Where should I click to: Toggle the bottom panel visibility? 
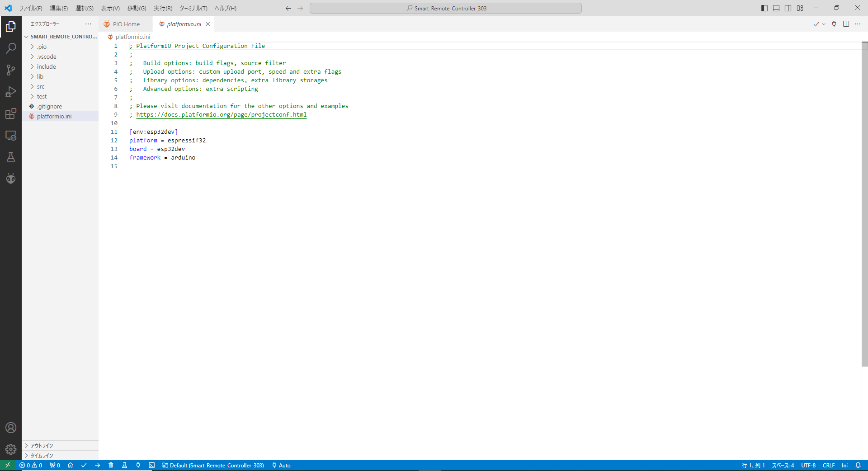[776, 8]
